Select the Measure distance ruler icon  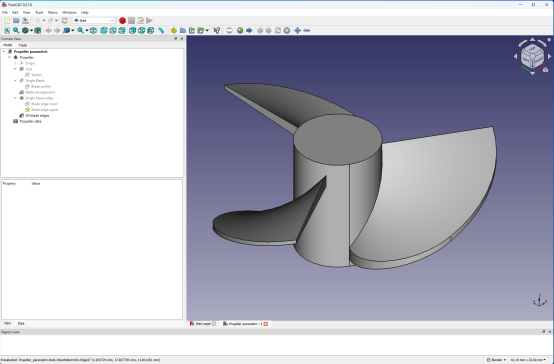(161, 30)
